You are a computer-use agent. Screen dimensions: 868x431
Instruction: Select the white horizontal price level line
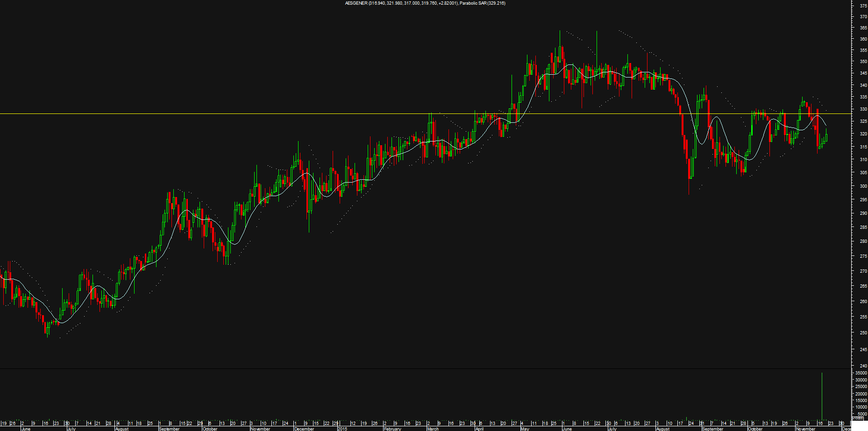click(x=425, y=113)
